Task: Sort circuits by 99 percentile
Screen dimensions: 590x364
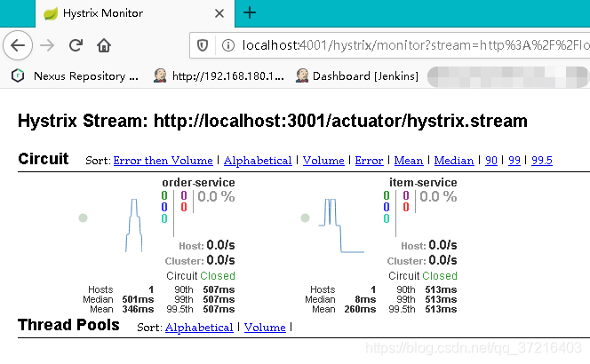Action: pos(514,161)
